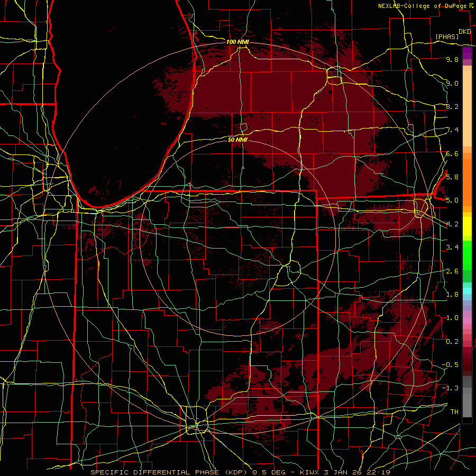Click the 1.8 legend value

pyautogui.click(x=452, y=294)
